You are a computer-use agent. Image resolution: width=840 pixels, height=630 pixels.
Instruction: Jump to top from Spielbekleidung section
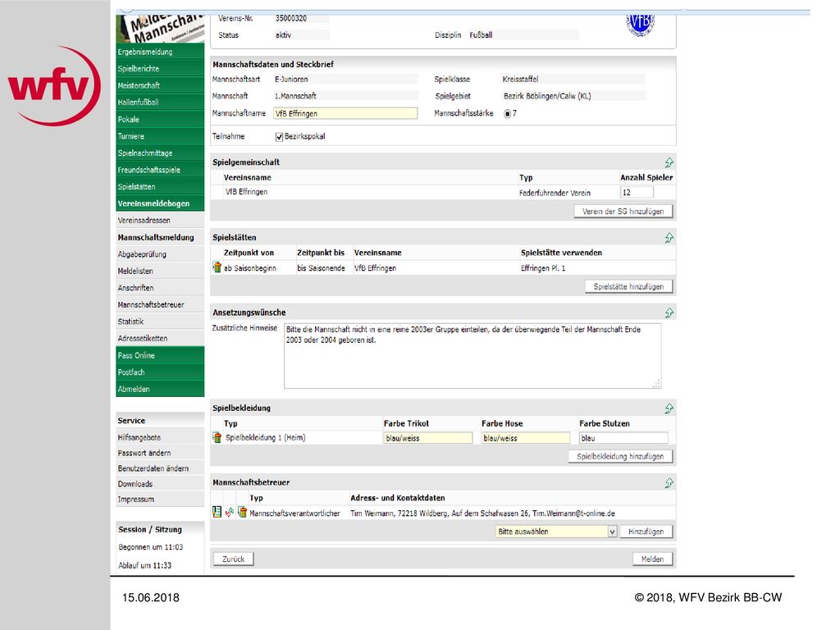tap(669, 409)
